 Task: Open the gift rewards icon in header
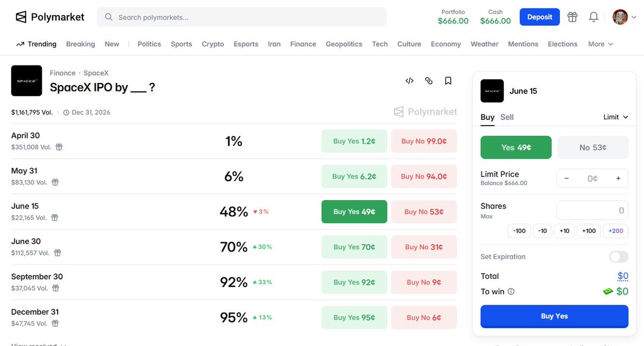pyautogui.click(x=572, y=17)
